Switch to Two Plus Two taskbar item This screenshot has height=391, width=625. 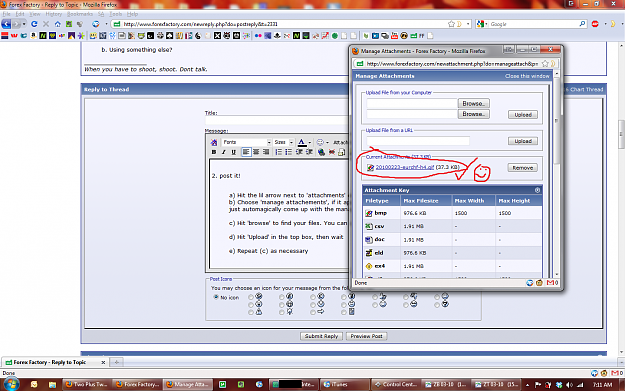pyautogui.click(x=86, y=384)
